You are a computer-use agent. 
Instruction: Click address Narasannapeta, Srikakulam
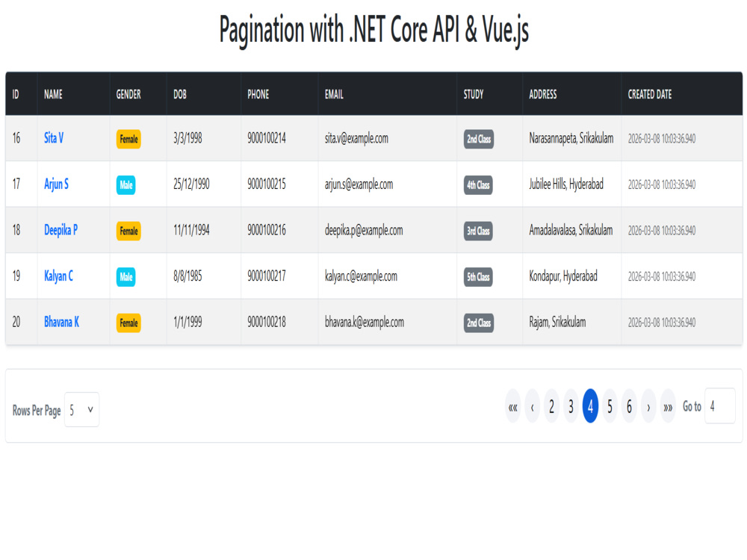tap(571, 139)
